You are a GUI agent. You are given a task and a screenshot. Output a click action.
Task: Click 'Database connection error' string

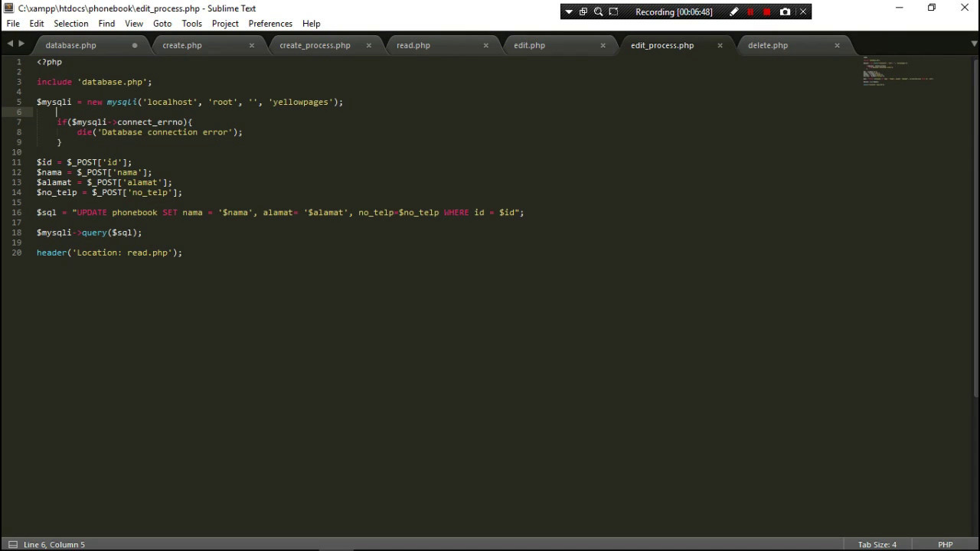point(165,132)
